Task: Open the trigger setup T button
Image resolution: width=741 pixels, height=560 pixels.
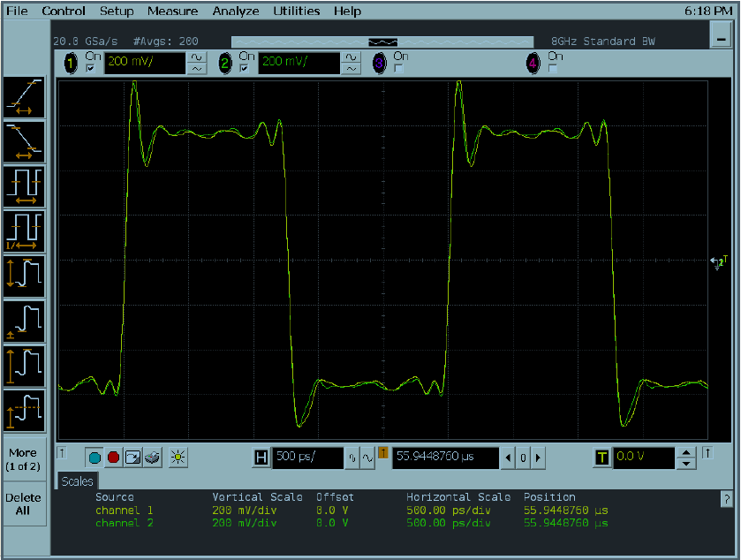Action: point(601,458)
